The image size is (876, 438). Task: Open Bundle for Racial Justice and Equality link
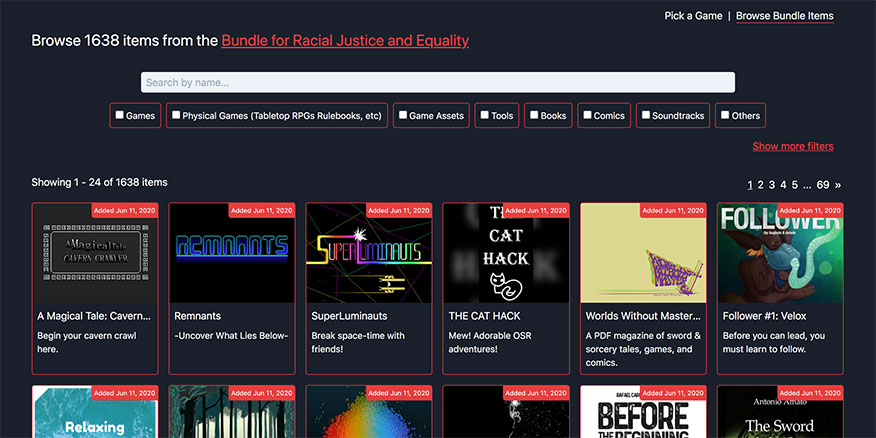345,41
